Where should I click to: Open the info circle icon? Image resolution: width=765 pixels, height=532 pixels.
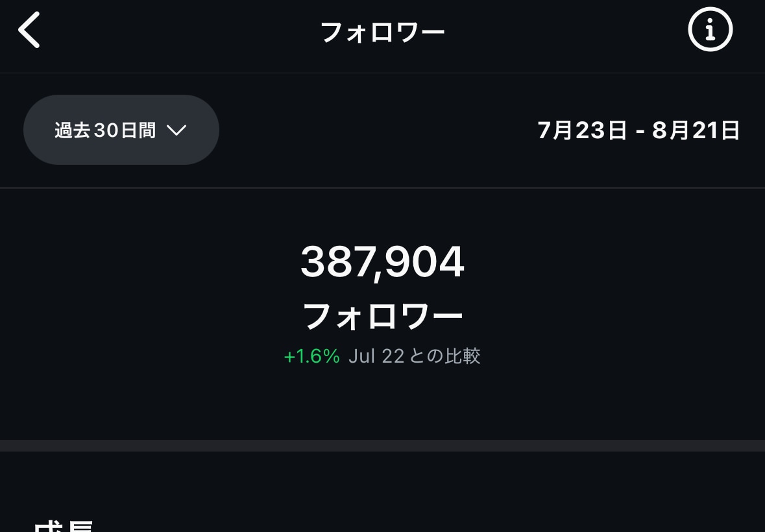710,29
